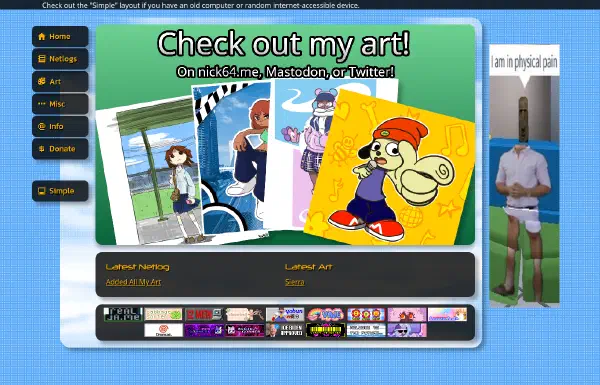
Task: Click the rainbow 'VOJE' badge
Action: click(x=326, y=315)
